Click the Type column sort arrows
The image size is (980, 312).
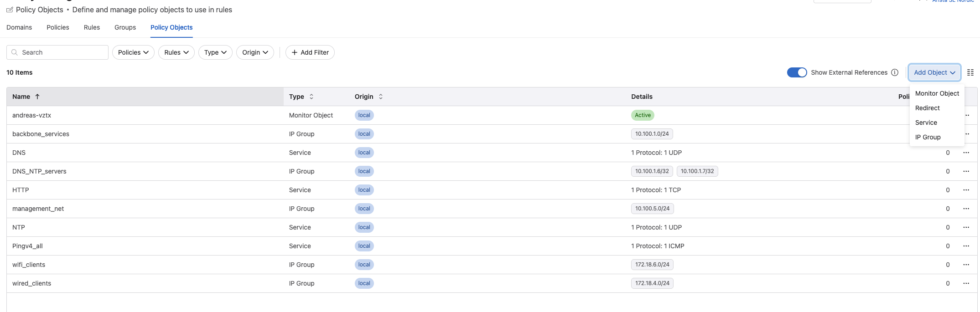click(311, 97)
